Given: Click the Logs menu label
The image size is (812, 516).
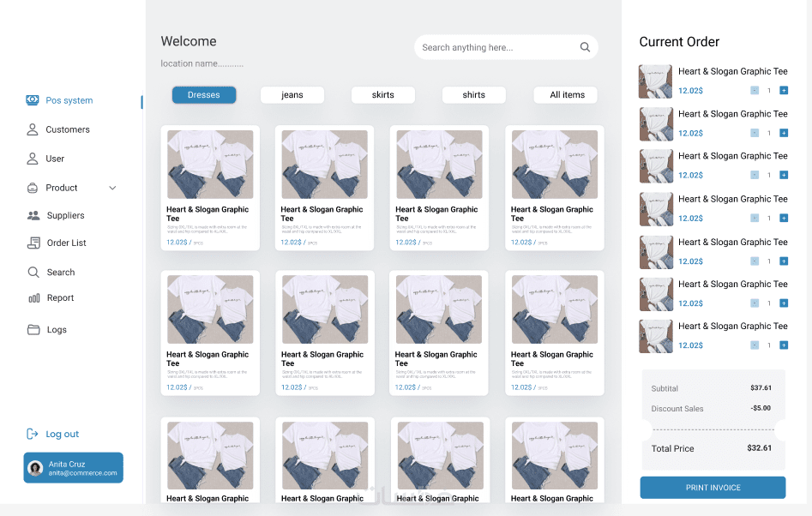Looking at the screenshot, I should [x=57, y=330].
